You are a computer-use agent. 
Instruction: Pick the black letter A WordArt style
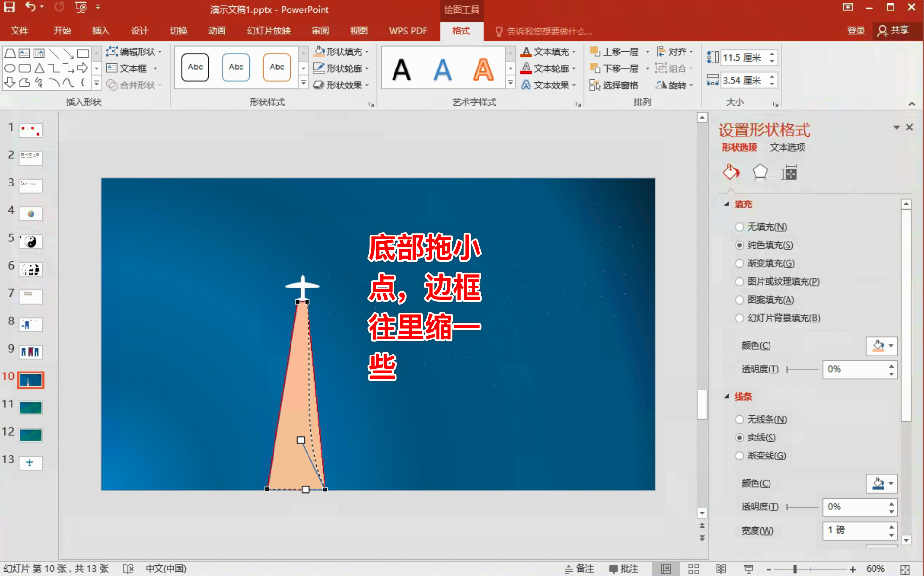(x=401, y=69)
